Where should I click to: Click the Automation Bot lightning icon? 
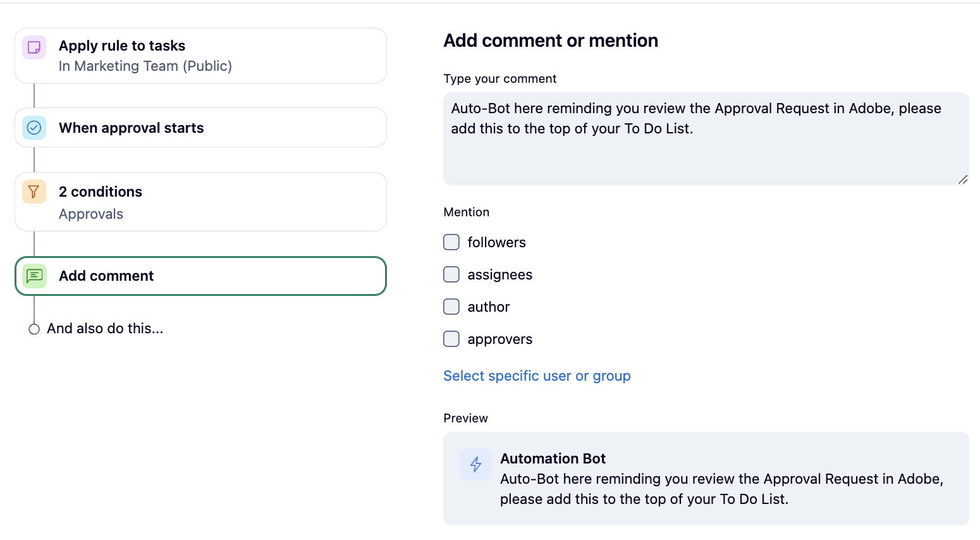pyautogui.click(x=475, y=465)
